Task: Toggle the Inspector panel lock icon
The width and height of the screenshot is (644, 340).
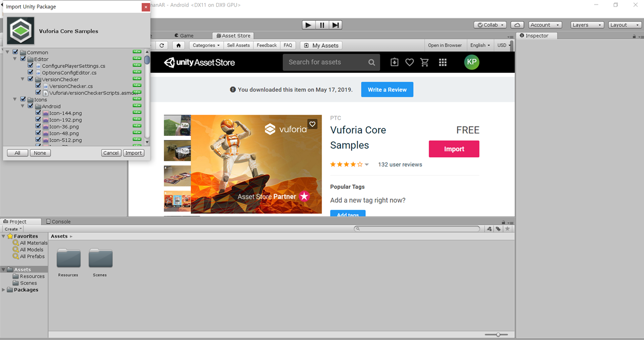Action: (x=633, y=36)
